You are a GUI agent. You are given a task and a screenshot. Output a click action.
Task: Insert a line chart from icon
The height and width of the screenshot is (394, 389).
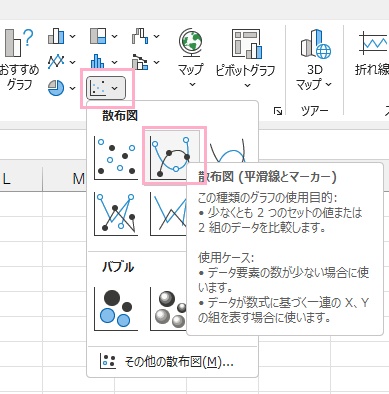click(56, 62)
